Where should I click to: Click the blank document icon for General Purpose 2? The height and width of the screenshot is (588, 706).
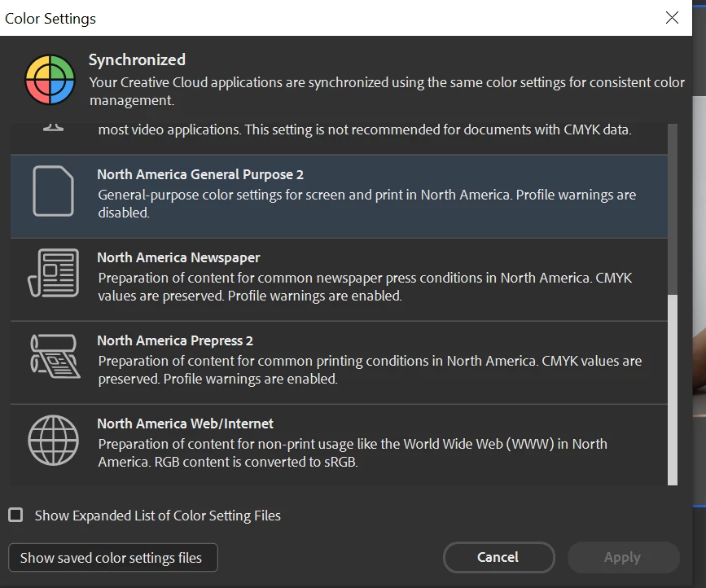click(x=53, y=191)
